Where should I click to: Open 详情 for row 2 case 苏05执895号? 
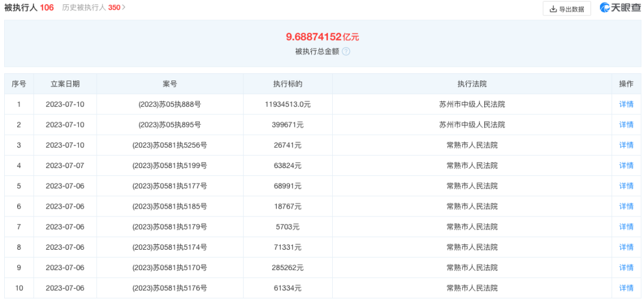[626, 125]
